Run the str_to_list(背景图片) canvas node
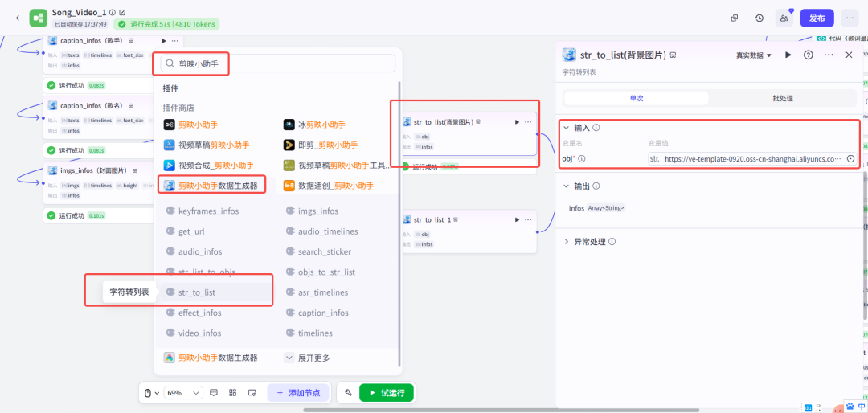 coord(517,122)
